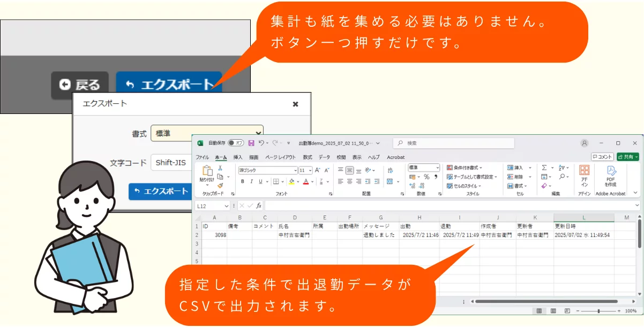
Task: Click inside the 検索 search field
Action: coord(453,143)
